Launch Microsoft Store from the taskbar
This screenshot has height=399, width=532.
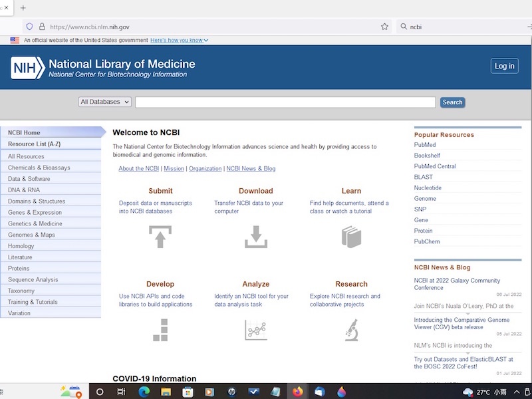click(188, 392)
